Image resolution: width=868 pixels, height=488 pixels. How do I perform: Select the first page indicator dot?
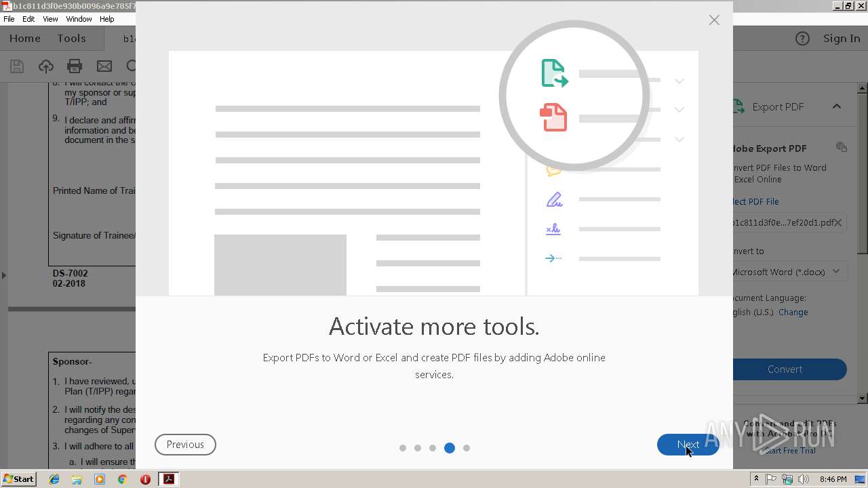(403, 448)
